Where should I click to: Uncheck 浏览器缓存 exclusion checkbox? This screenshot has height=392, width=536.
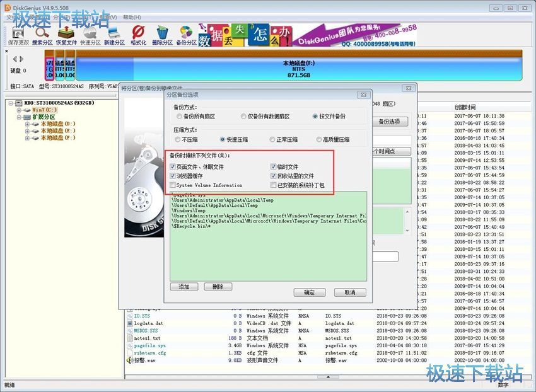(x=173, y=176)
